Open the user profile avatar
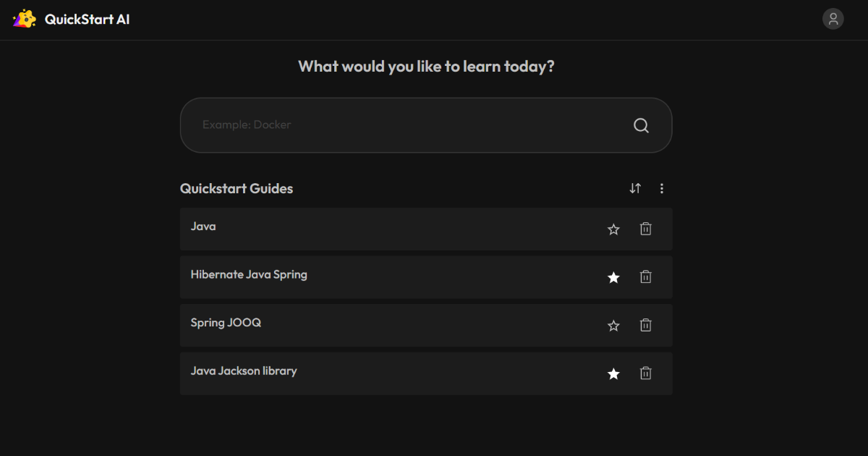 tap(833, 19)
